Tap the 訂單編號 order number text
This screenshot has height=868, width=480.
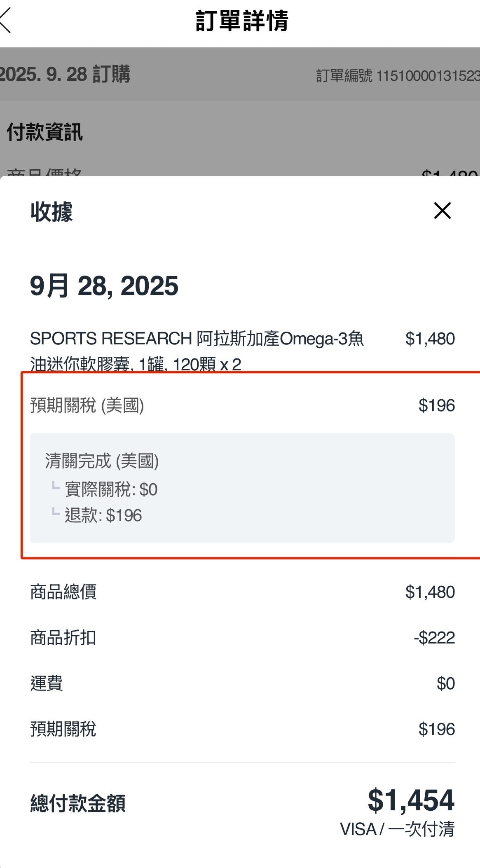398,75
